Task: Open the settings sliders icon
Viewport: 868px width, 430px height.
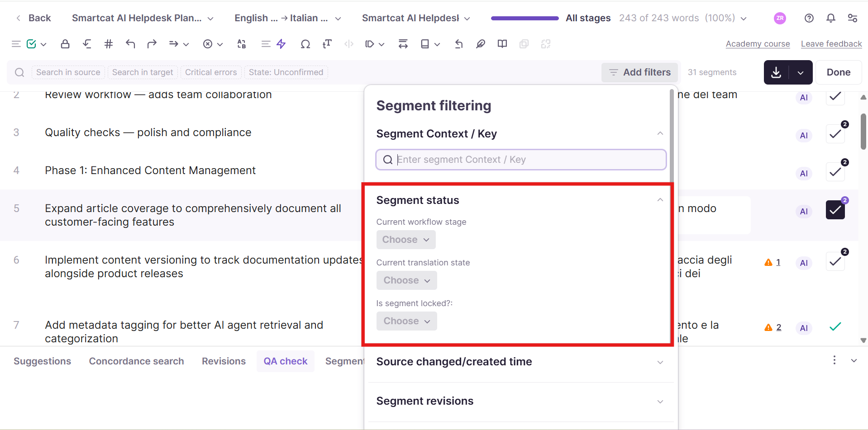Action: (853, 18)
